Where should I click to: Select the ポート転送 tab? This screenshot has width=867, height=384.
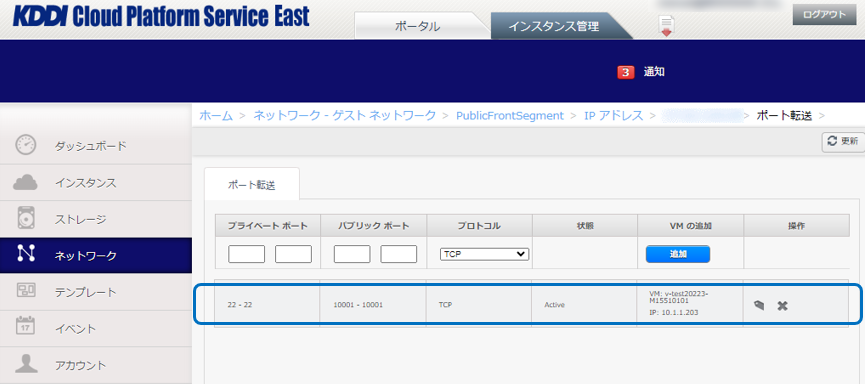click(x=252, y=185)
